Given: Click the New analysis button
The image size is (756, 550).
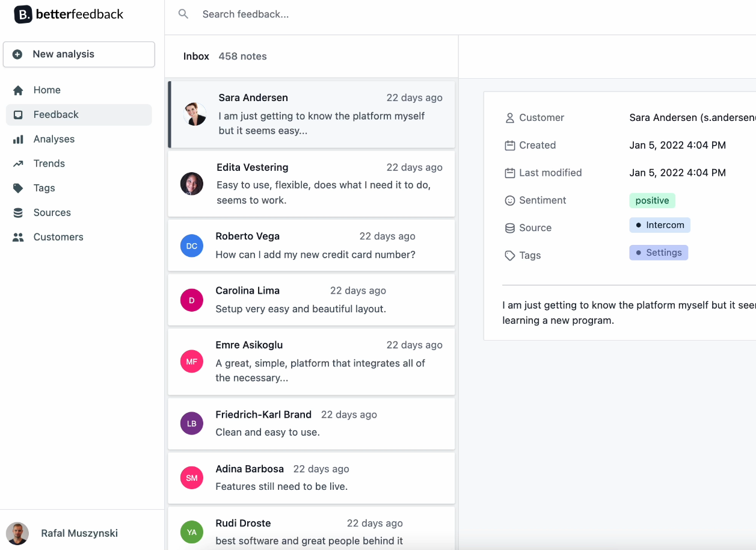Looking at the screenshot, I should click(x=79, y=54).
